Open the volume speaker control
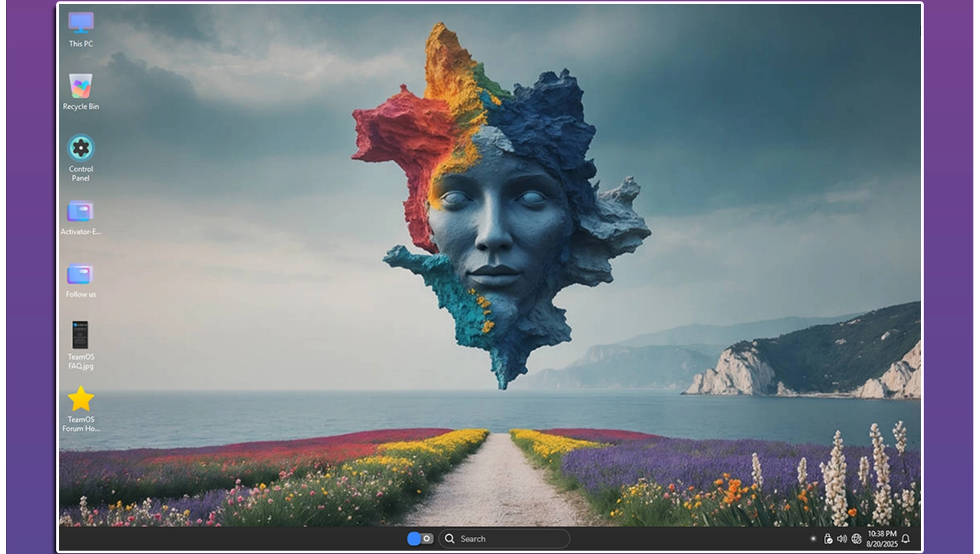The width and height of the screenshot is (980, 554). click(x=842, y=539)
